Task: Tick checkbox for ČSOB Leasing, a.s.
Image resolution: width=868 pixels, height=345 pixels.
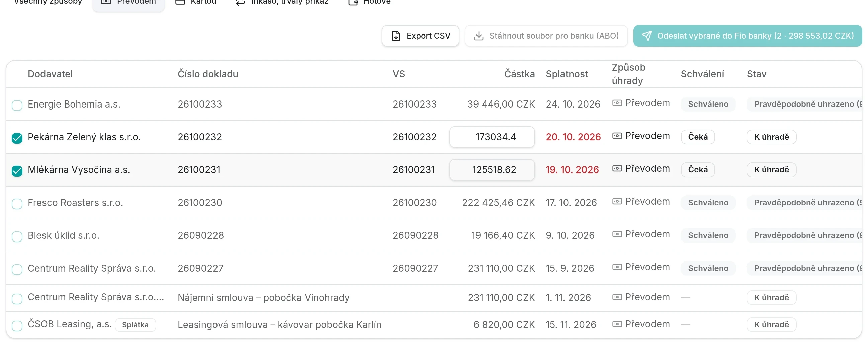Action: 17,326
